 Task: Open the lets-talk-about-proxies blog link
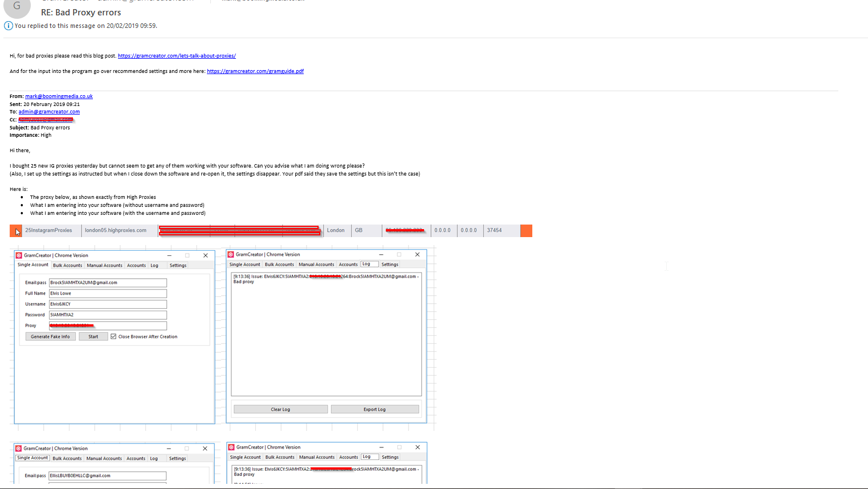coord(177,56)
